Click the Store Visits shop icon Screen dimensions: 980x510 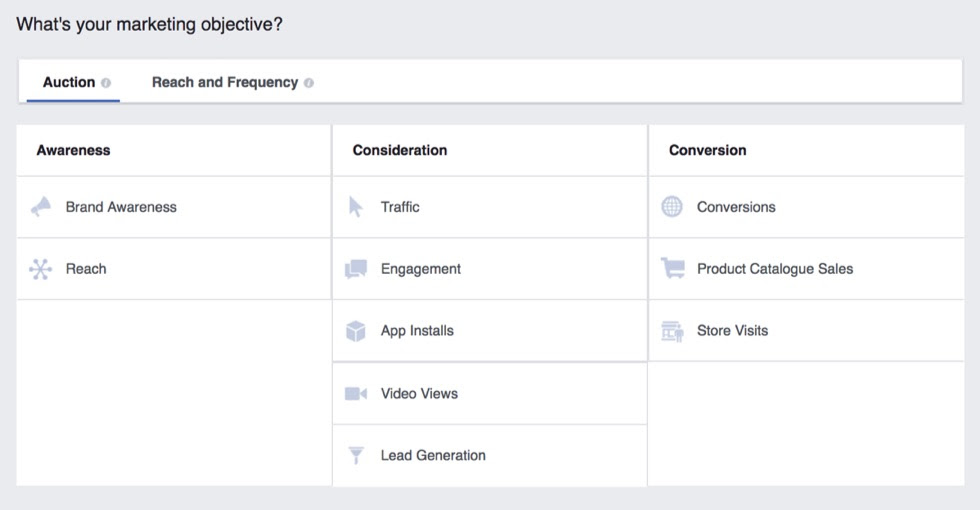tap(672, 331)
